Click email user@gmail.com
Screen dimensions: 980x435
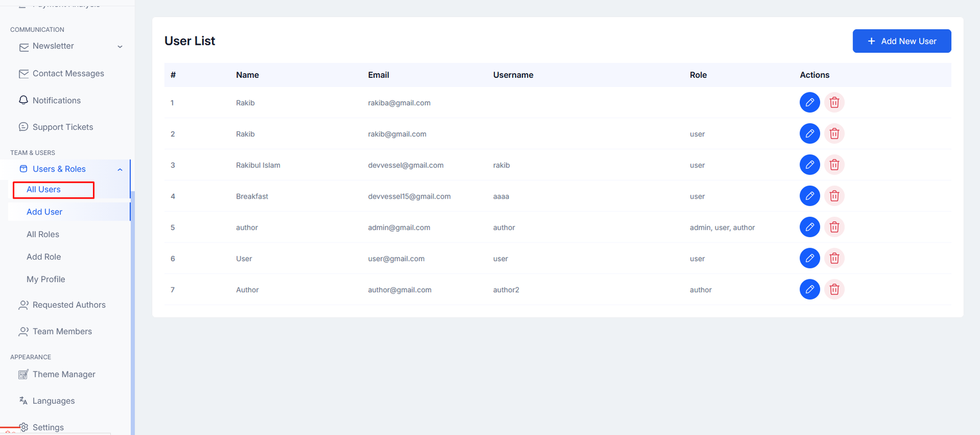396,259
